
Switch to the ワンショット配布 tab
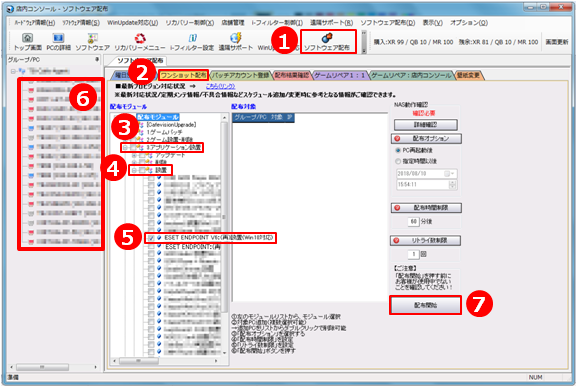[x=183, y=75]
